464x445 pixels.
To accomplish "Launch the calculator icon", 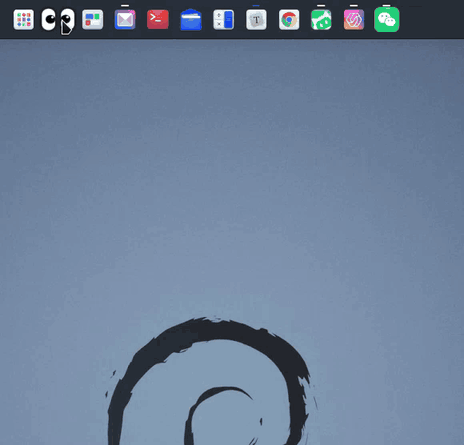I will click(223, 20).
